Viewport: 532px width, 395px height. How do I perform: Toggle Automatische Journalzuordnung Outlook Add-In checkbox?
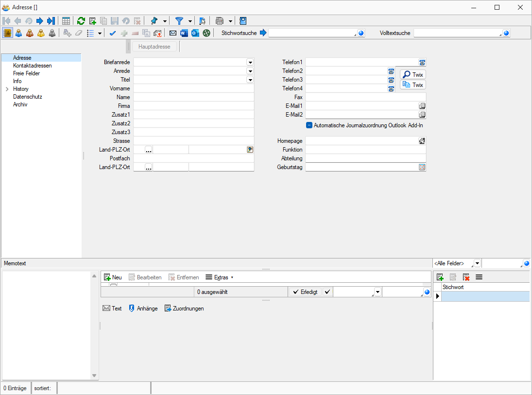click(309, 125)
